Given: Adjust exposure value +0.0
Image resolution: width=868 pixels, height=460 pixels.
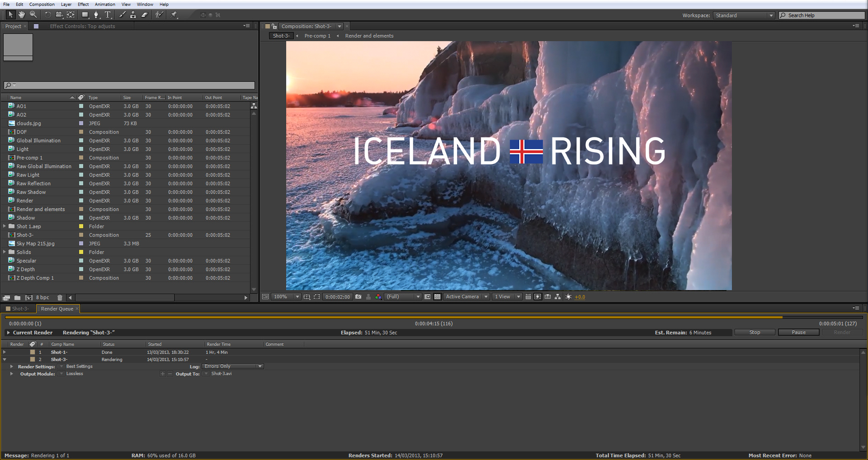Looking at the screenshot, I should 580,297.
